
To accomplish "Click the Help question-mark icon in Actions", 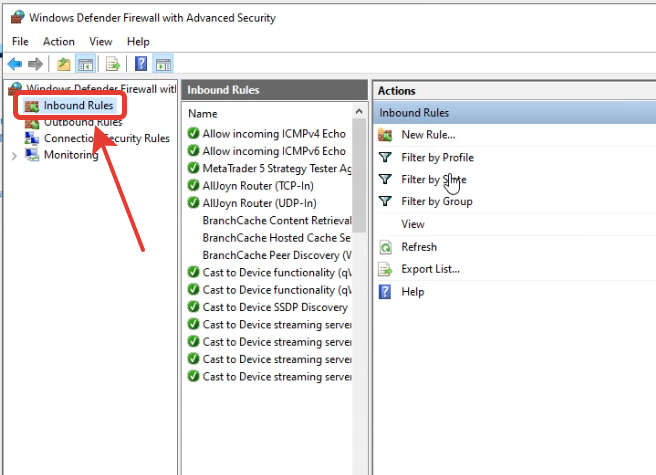I will click(x=385, y=292).
